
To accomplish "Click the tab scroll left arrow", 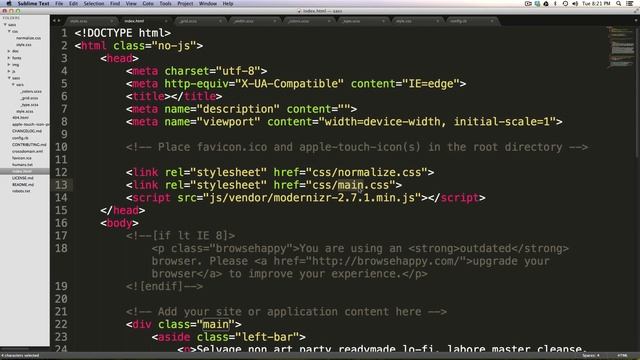I will (54, 20).
